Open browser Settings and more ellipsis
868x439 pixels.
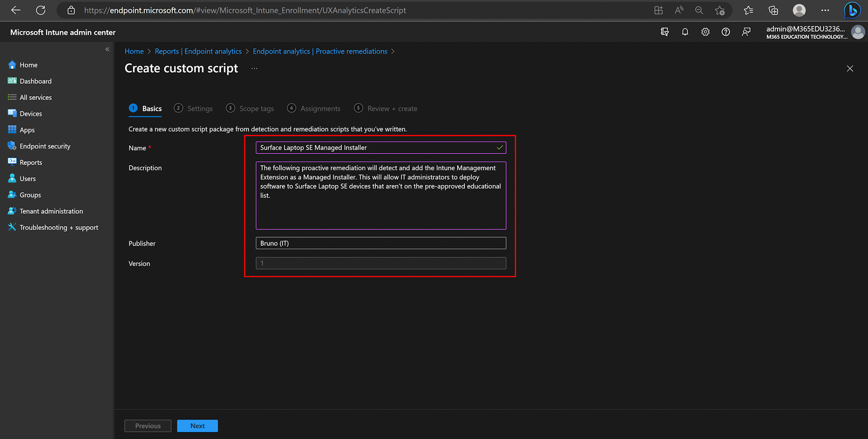click(x=825, y=10)
